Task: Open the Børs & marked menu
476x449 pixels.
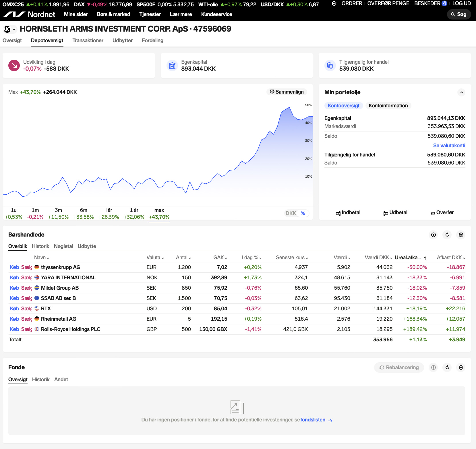Action: [x=113, y=14]
